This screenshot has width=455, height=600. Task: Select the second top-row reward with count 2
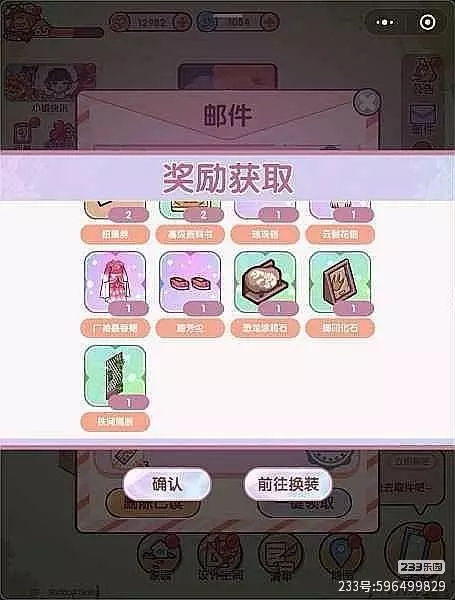coord(190,210)
